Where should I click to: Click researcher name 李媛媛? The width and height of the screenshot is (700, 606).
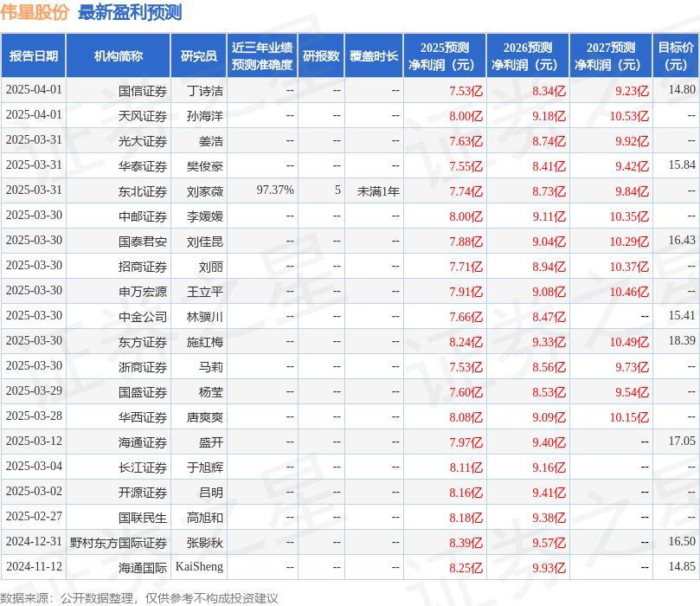pos(205,216)
